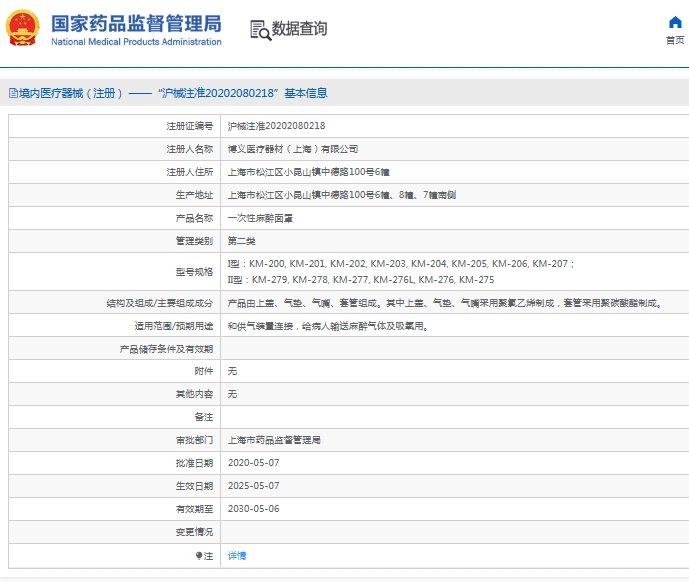Click the 审批部门 row label
Screen dimensions: 689x582
point(194,440)
